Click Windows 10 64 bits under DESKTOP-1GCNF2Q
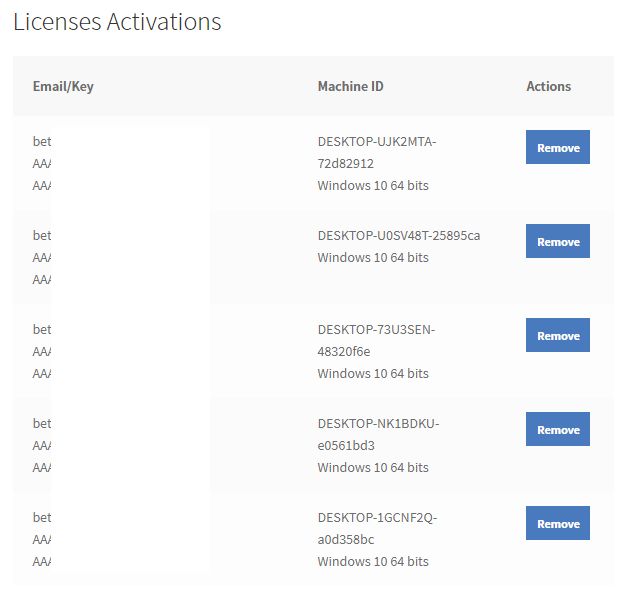This screenshot has width=639, height=600. pos(372,561)
